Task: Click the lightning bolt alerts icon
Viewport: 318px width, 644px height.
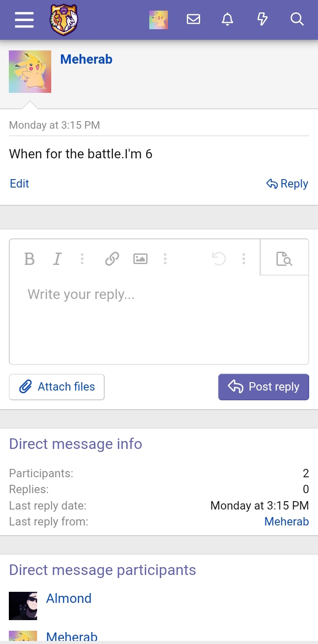Action: [262, 19]
